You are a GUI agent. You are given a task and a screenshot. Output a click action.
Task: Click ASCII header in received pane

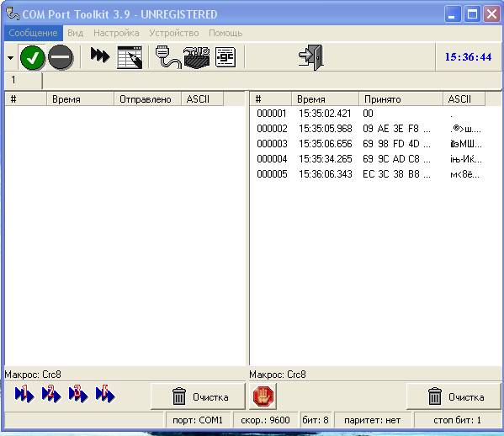point(464,99)
